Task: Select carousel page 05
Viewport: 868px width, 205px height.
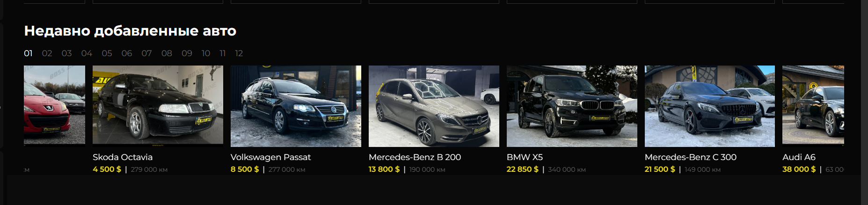Action: [x=107, y=53]
